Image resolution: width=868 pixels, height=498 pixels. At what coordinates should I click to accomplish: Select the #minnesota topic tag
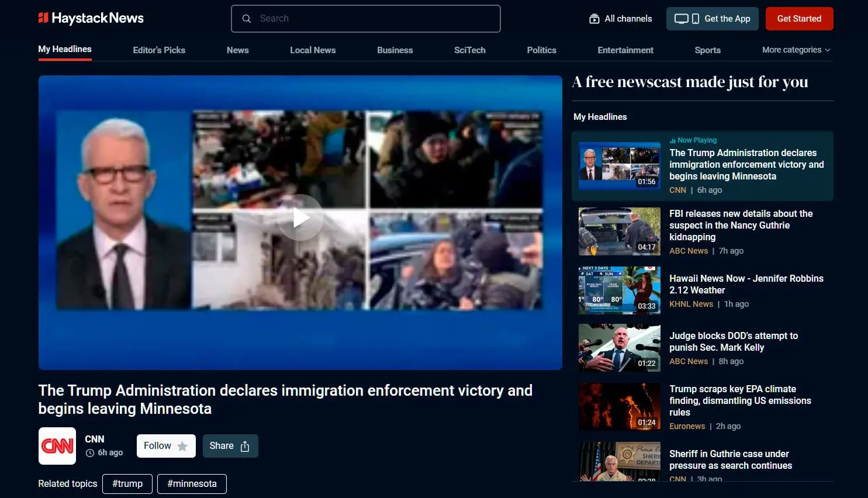(192, 484)
